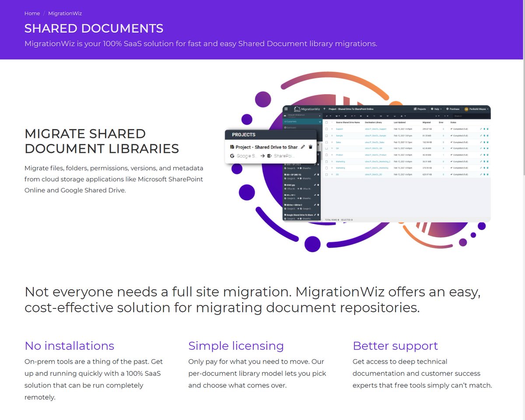Click the edit pencil in the Support row
525x420 pixels.
point(481,129)
